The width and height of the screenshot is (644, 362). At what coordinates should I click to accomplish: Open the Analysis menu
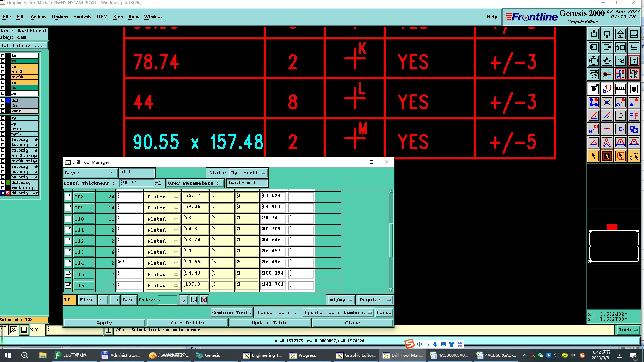coord(82,17)
